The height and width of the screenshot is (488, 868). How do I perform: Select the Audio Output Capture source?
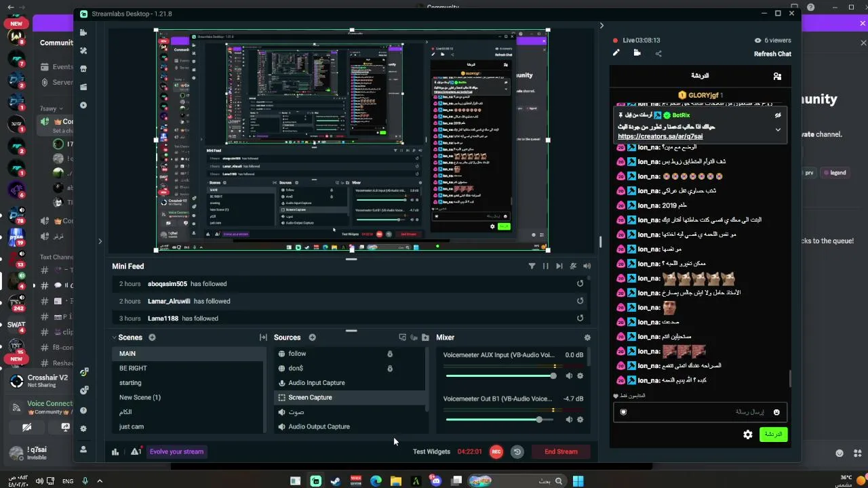349,426
